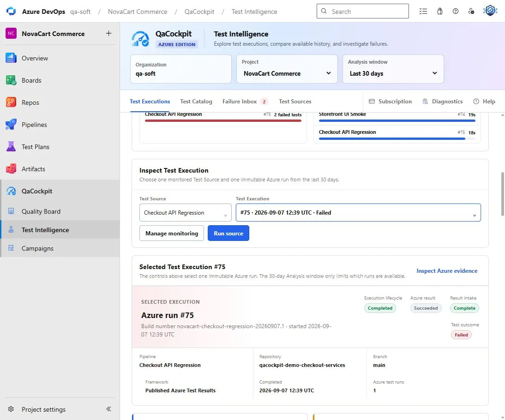Click the QaCockpit breadcrumb link
505x420 pixels.
pyautogui.click(x=199, y=12)
